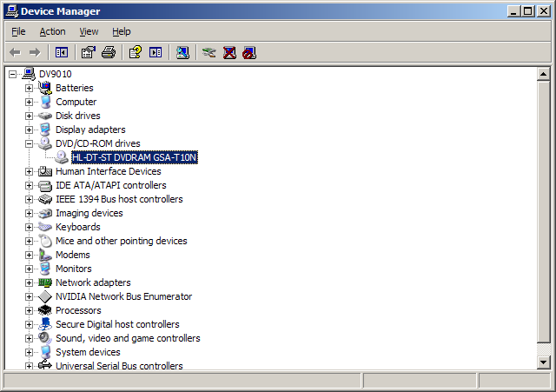Expand the Disk drives node
This screenshot has width=556, height=392.
coord(29,116)
